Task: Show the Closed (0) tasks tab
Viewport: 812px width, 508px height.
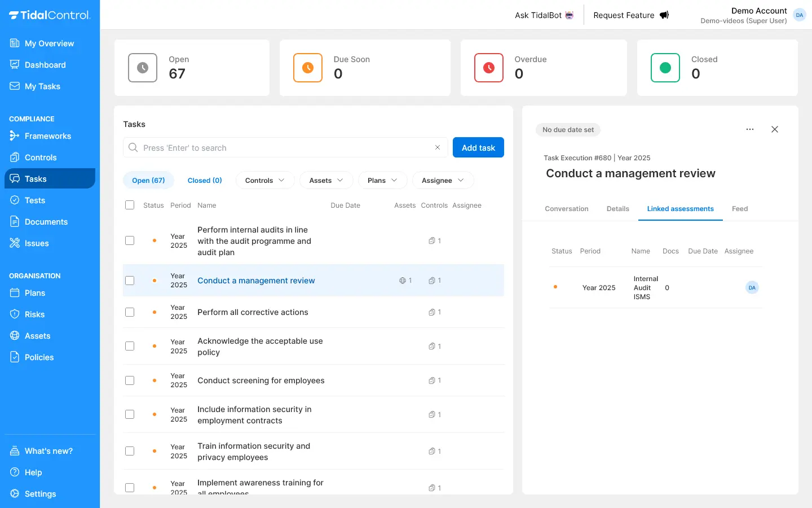Action: point(205,181)
